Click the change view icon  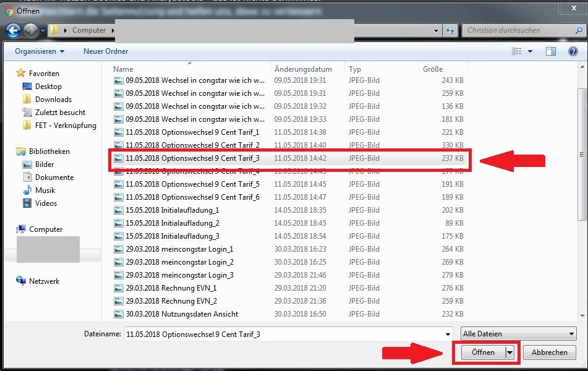[x=517, y=51]
